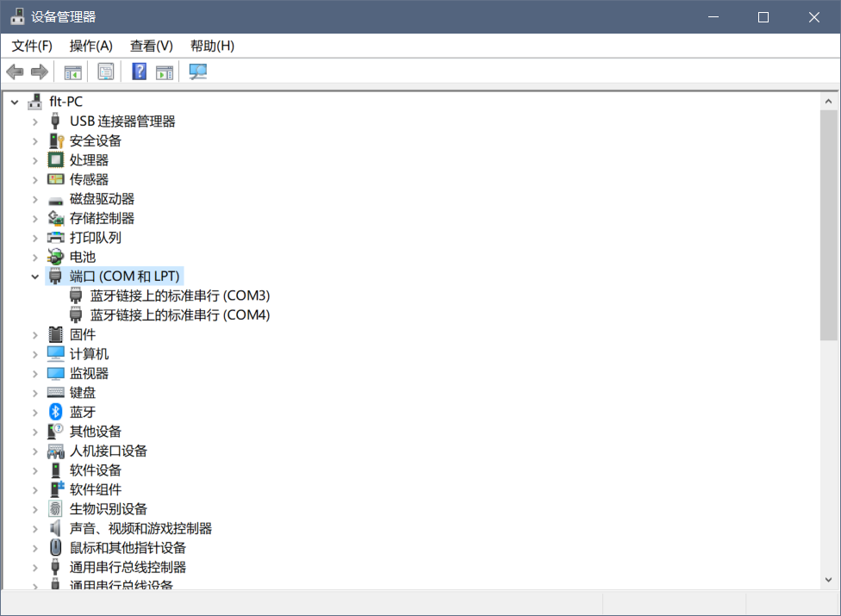Click show/hide console tree toolbar icon

(73, 72)
